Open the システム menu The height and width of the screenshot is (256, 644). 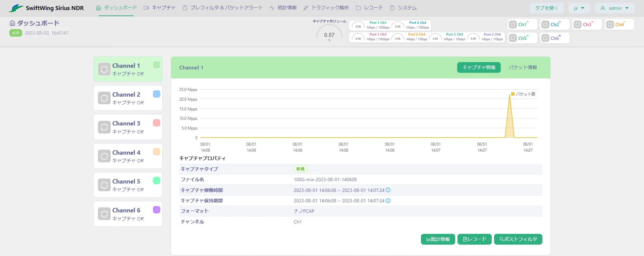tap(403, 8)
